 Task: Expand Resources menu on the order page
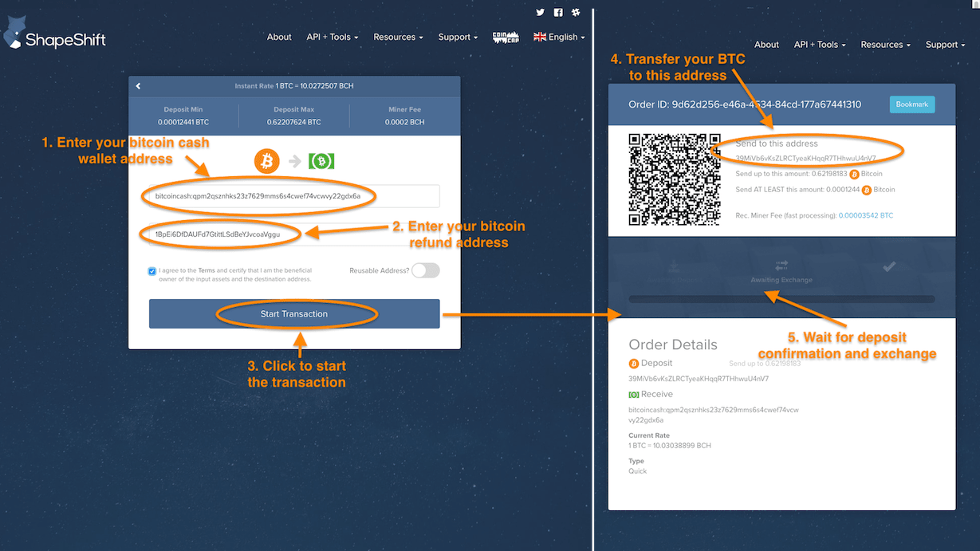(885, 45)
